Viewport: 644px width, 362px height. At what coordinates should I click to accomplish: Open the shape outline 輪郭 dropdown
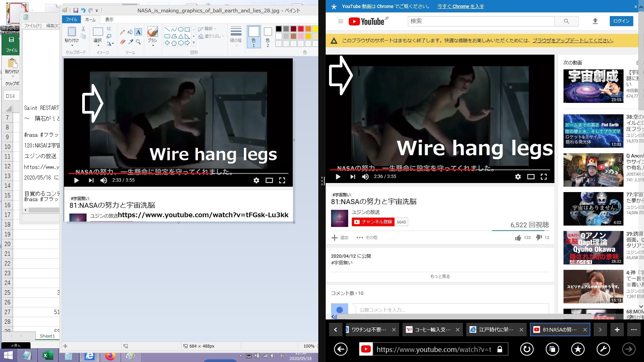(207, 29)
